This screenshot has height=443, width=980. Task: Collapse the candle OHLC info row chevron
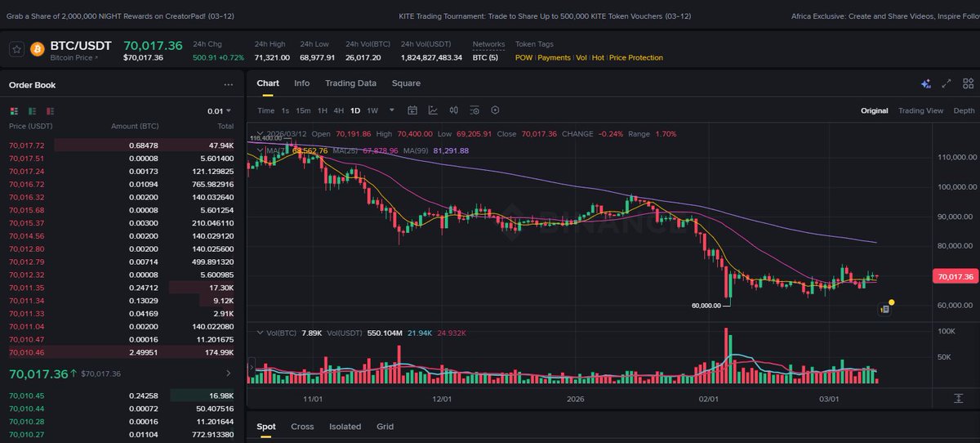tap(260, 133)
